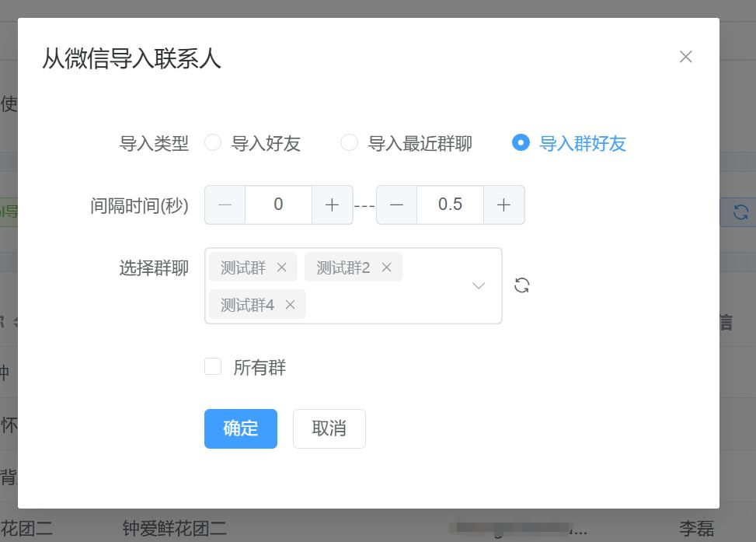The height and width of the screenshot is (542, 756).
Task: Select 导入最近群聊 radio option
Action: [x=350, y=143]
